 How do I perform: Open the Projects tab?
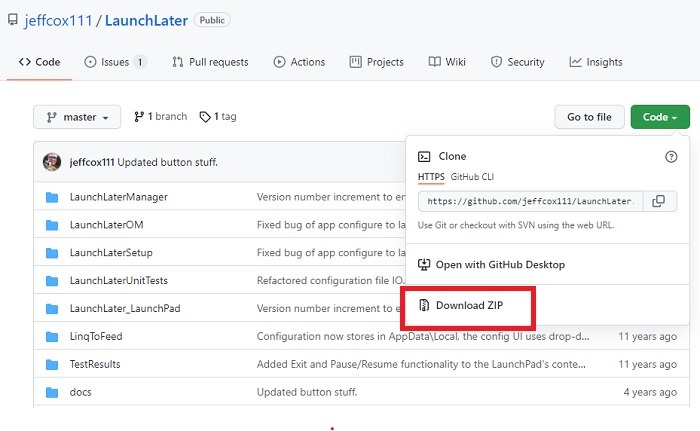[376, 62]
